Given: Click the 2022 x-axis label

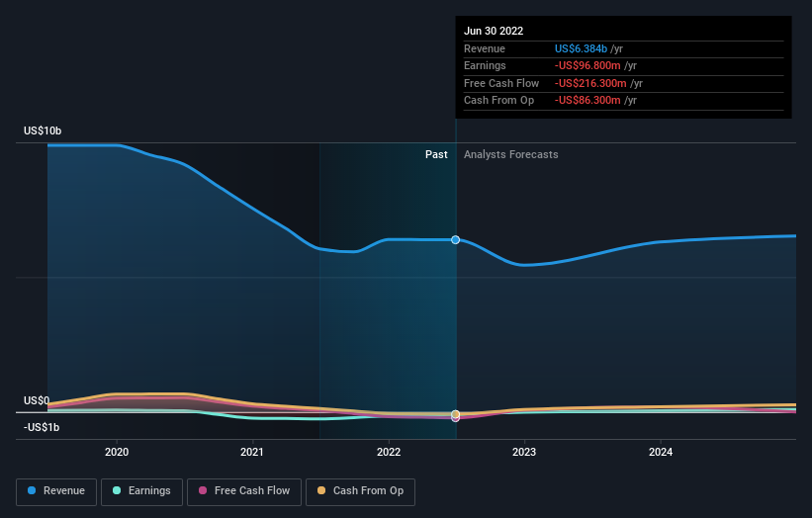Looking at the screenshot, I should (x=389, y=452).
